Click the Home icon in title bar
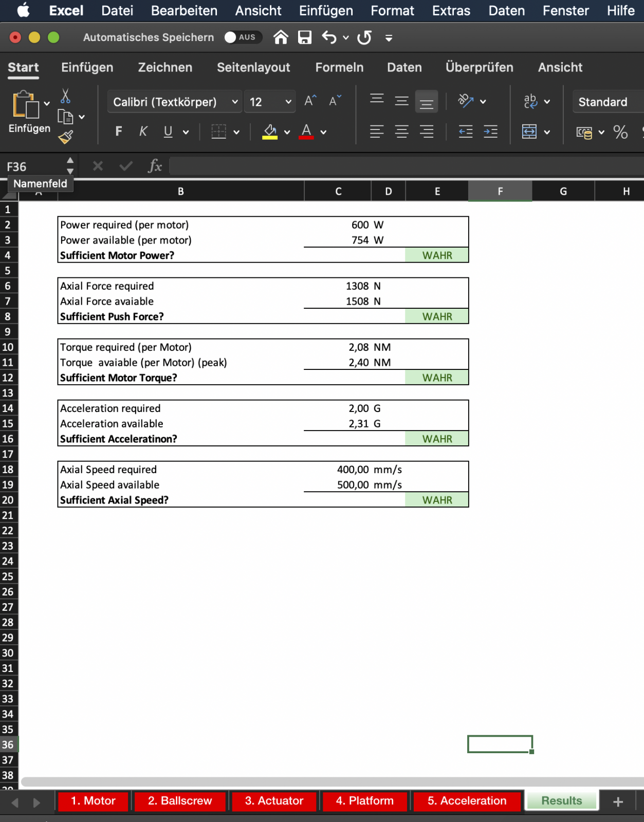This screenshot has width=644, height=822. 281,38
